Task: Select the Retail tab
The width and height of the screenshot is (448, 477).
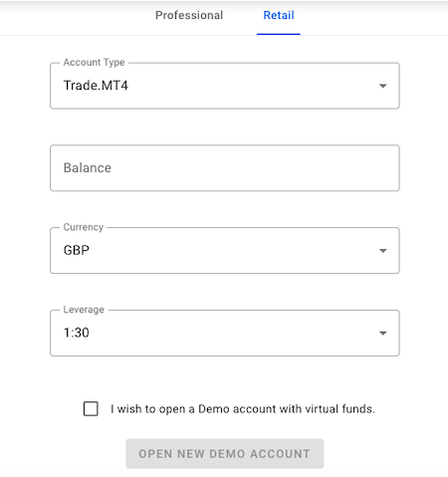Action: [279, 15]
